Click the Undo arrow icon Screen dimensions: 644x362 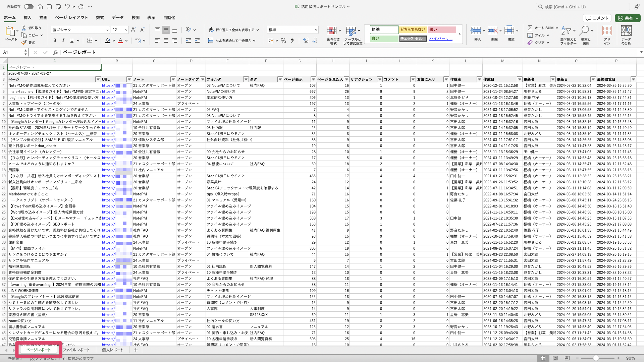point(67,7)
